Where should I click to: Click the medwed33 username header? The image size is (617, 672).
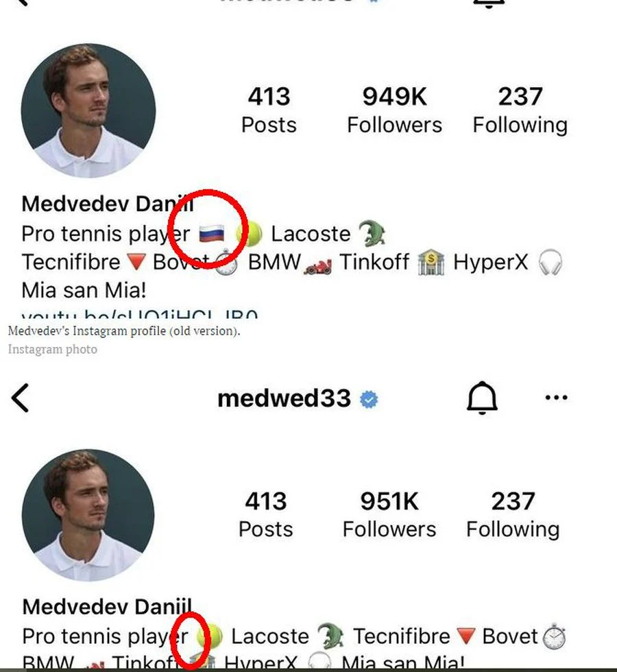coord(284,398)
